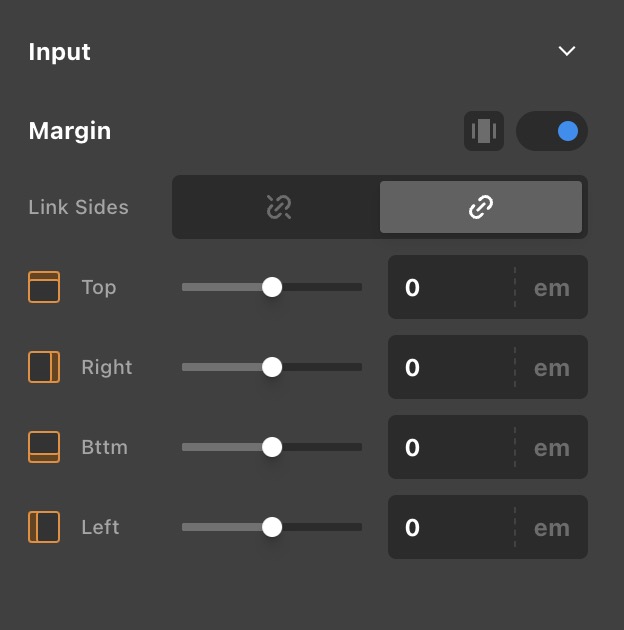Click the Right margin slider handle
This screenshot has width=624, height=630.
click(x=272, y=367)
